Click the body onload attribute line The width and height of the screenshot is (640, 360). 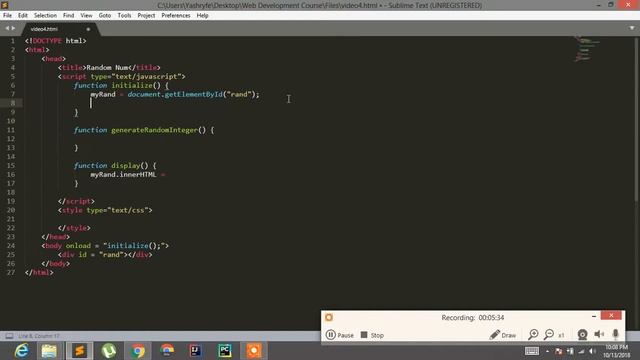pos(105,245)
